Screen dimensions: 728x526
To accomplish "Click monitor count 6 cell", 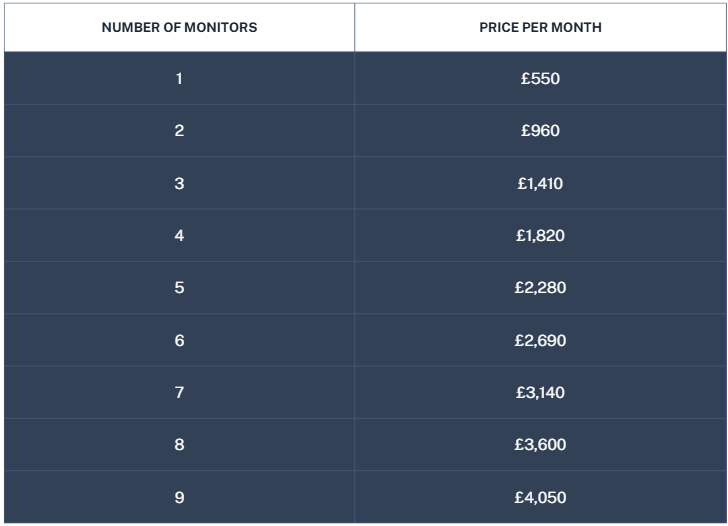I will click(x=179, y=340).
